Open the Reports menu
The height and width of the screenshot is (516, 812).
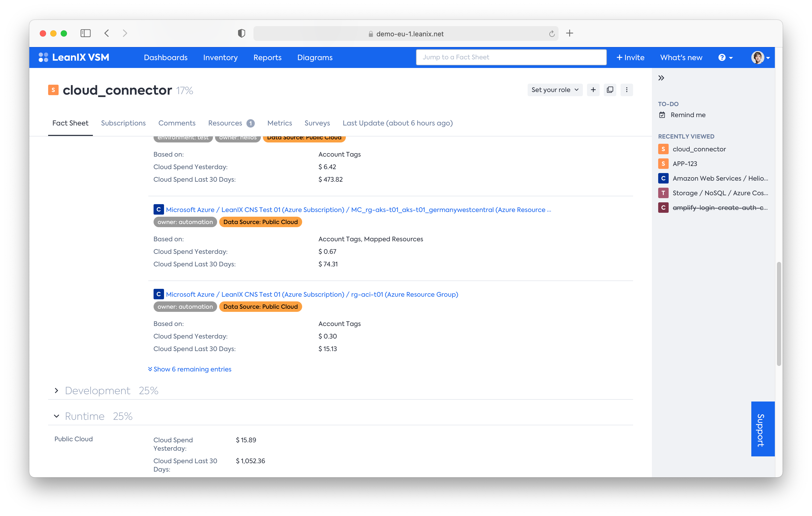tap(267, 58)
